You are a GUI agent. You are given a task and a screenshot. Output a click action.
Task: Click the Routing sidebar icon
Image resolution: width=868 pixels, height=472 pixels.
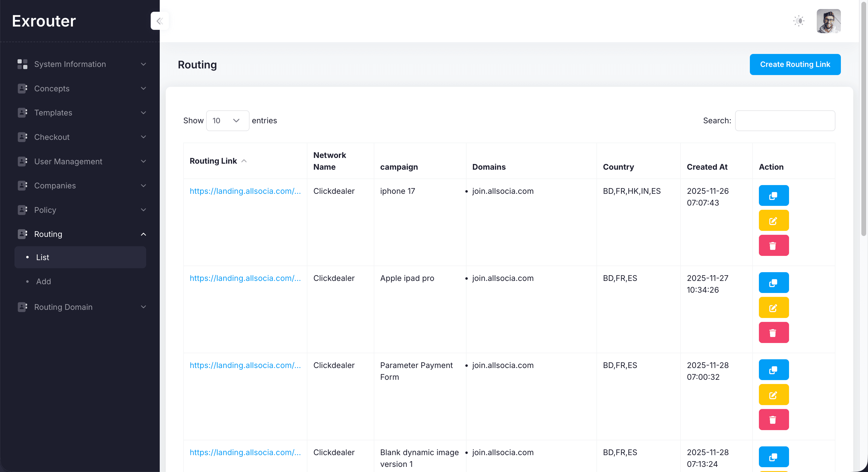tap(22, 234)
